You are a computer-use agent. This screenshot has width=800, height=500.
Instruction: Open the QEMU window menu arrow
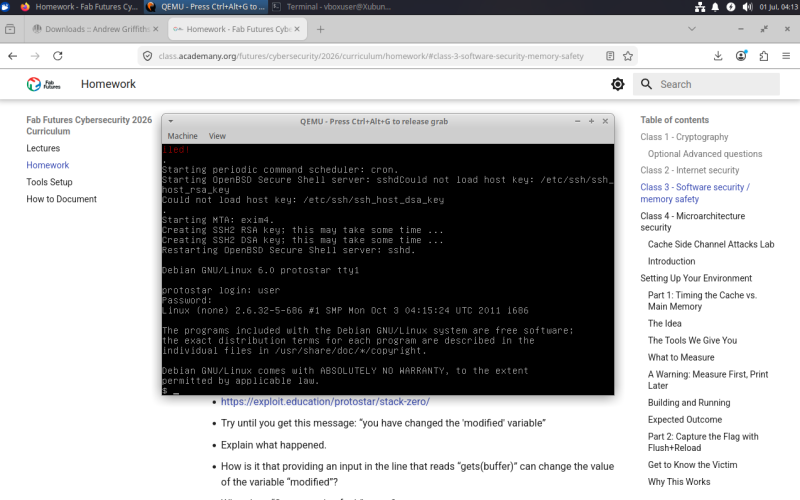click(171, 121)
